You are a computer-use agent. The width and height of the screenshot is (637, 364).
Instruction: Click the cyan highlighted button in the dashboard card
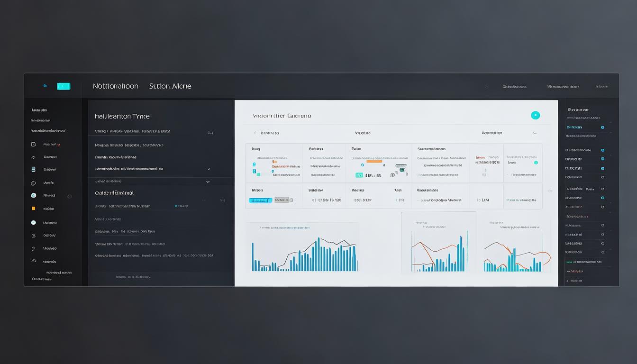[x=260, y=200]
